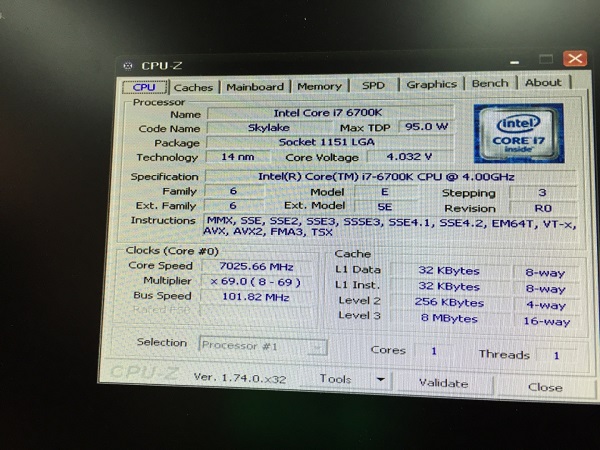600x450 pixels.
Task: Switch to the Caches tab
Action: tap(193, 87)
